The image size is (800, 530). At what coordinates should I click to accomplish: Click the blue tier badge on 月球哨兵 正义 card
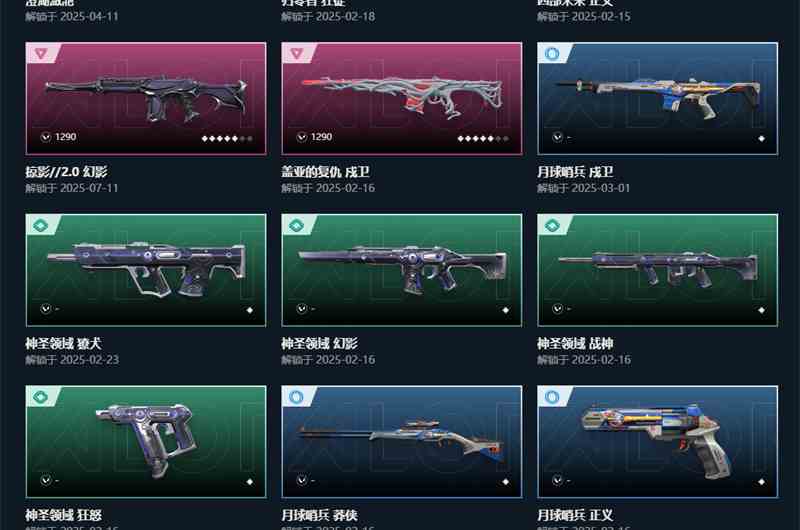click(552, 397)
